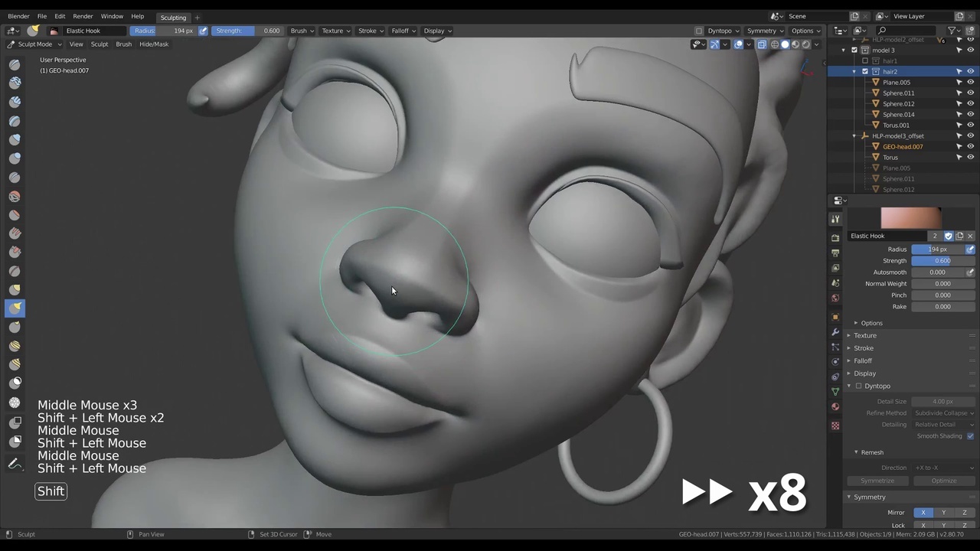Open the Render menu

83,16
